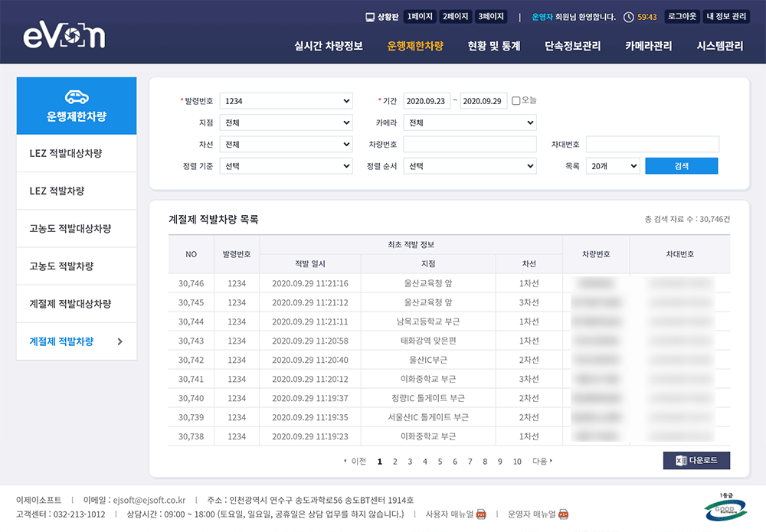Open the 실시간 차량정보 menu
The height and width of the screenshot is (532, 766).
click(x=329, y=46)
